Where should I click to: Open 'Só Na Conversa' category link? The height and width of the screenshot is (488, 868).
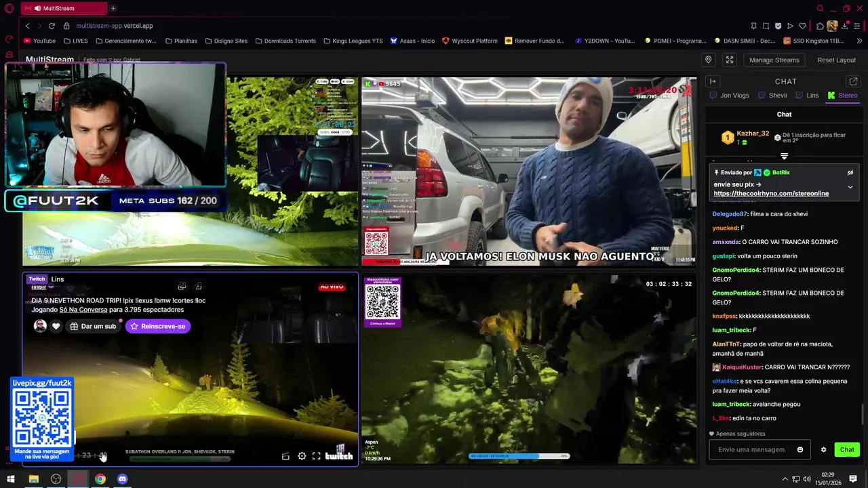[x=83, y=310]
